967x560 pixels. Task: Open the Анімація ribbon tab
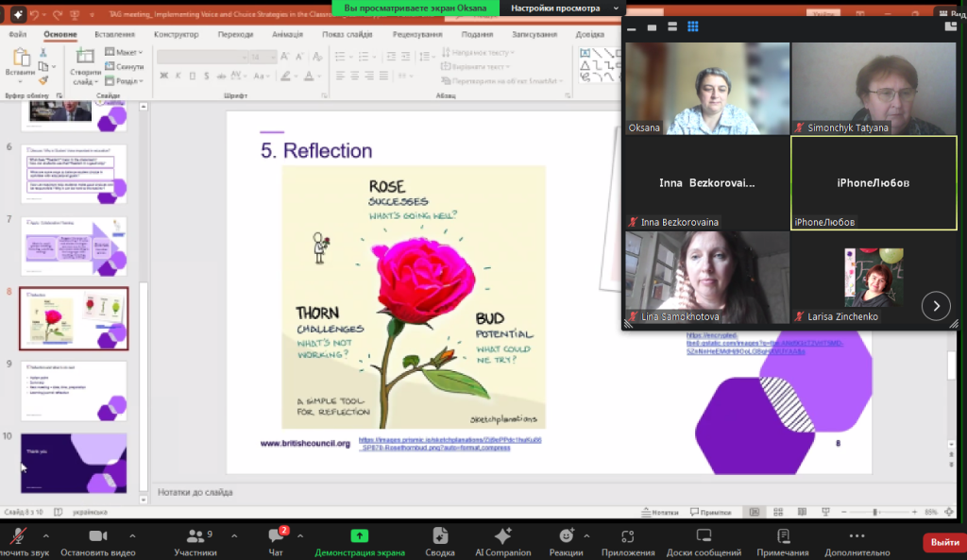pos(287,34)
